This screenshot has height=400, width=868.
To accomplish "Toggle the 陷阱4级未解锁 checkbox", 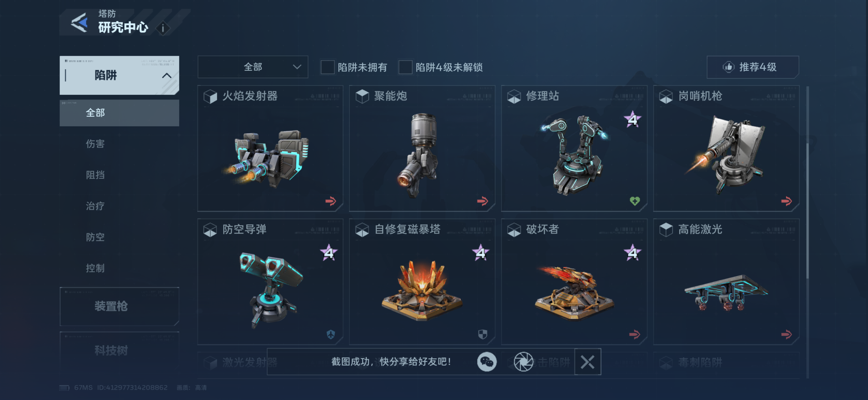I will [405, 67].
